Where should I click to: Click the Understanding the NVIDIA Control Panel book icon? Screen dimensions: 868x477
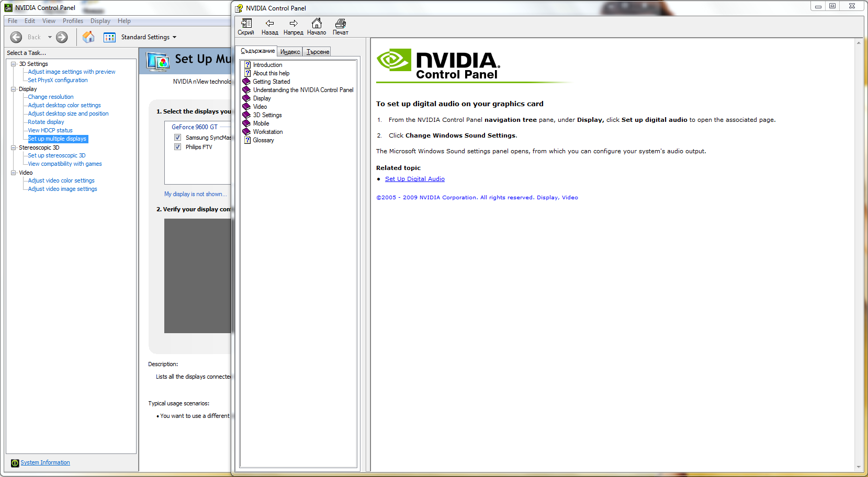click(246, 90)
